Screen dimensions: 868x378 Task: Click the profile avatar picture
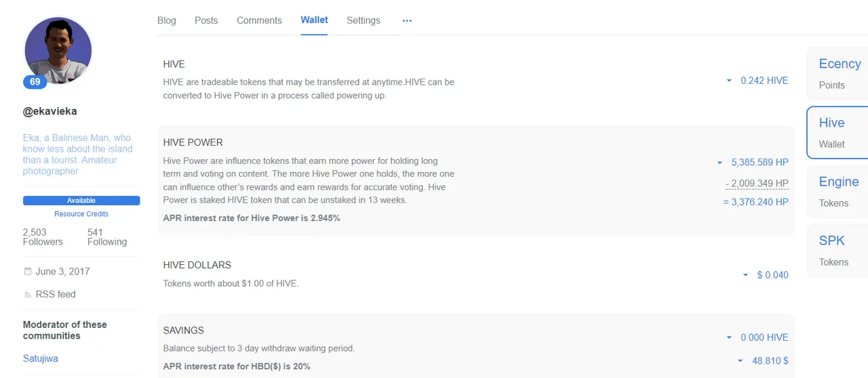tap(58, 51)
